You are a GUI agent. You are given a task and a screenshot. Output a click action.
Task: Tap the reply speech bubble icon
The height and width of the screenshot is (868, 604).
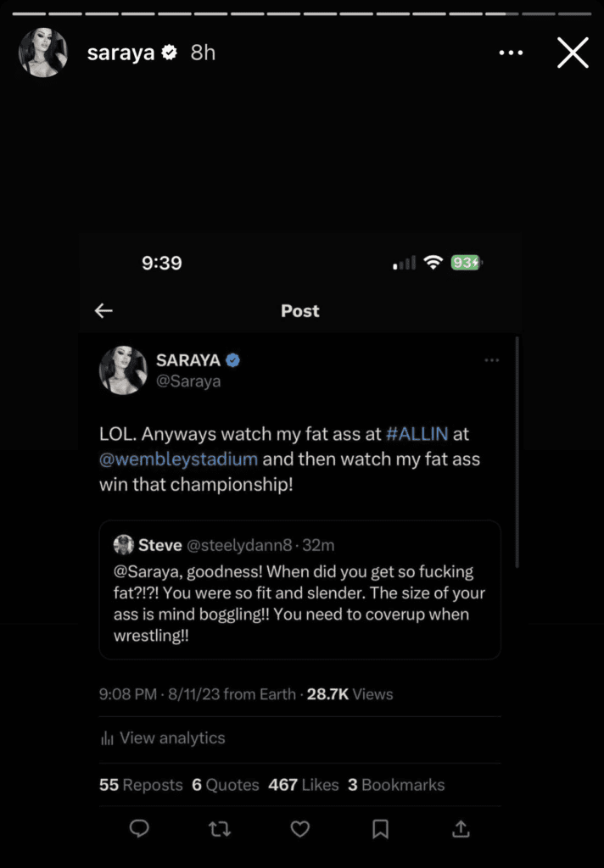[x=139, y=828]
